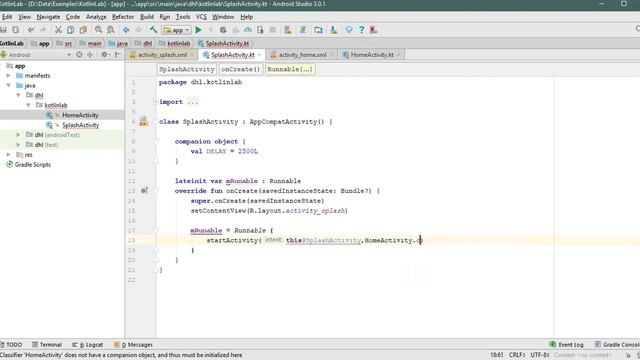
Task: Click the kotlinlab breadcrumb in navigation bar
Action: [178, 43]
